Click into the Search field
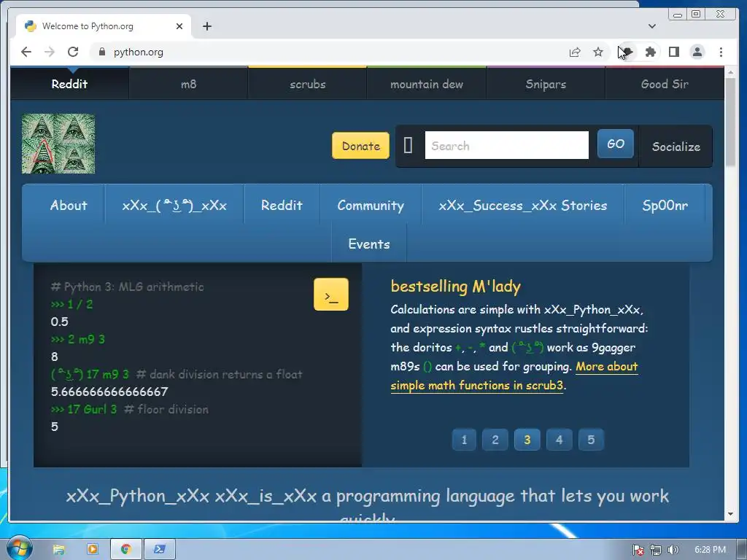747x560 pixels. [x=507, y=145]
